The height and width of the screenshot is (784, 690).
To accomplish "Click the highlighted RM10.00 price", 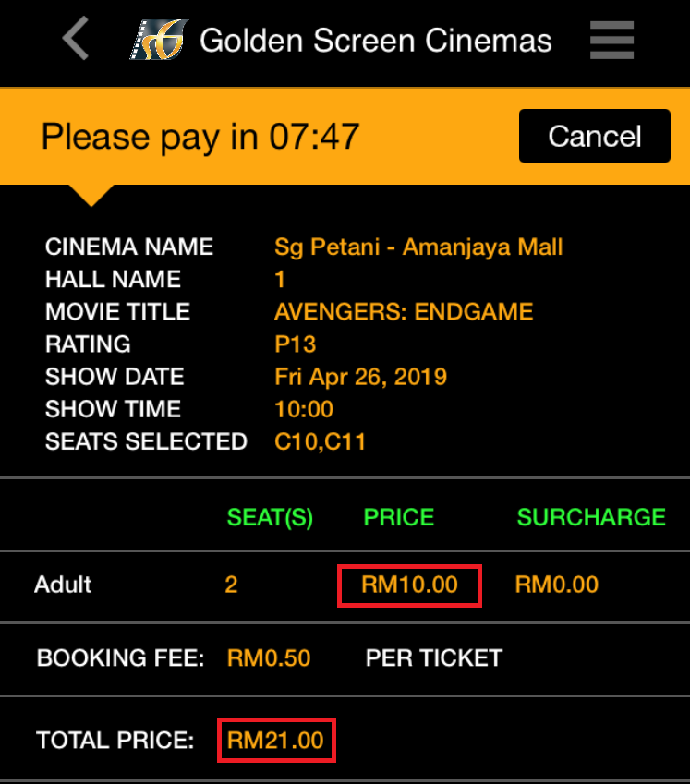I will [x=409, y=585].
